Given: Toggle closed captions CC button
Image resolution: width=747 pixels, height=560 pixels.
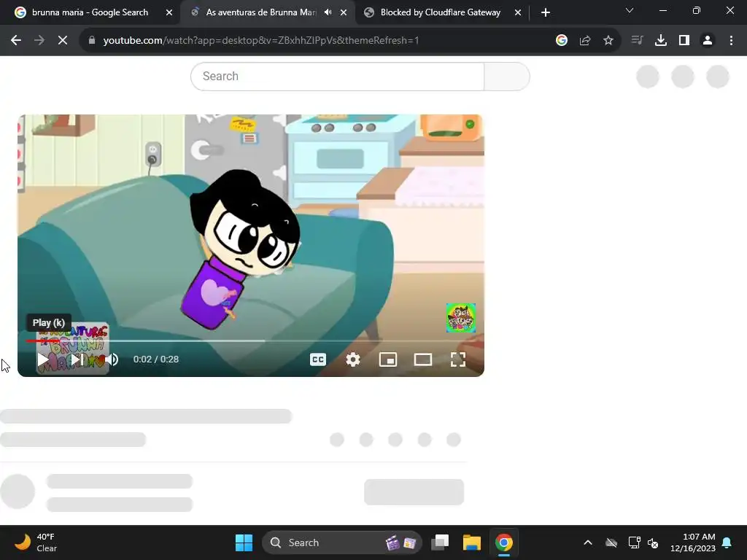Looking at the screenshot, I should pos(318,359).
